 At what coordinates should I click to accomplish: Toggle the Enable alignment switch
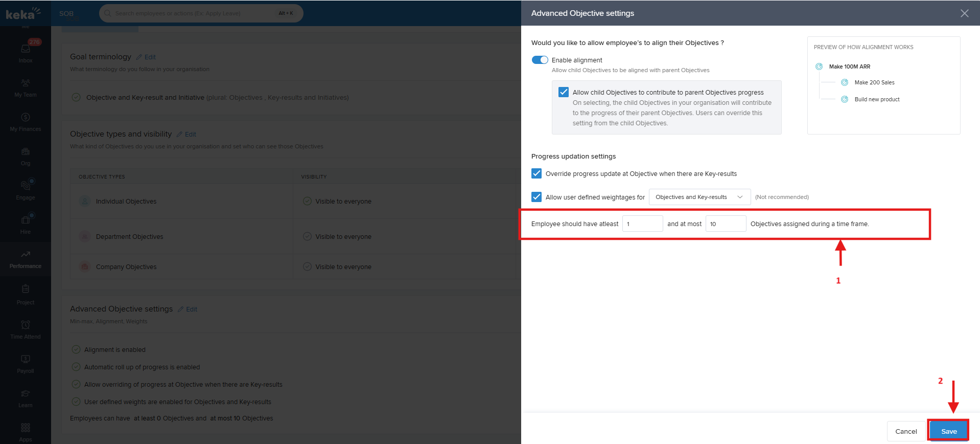point(540,60)
